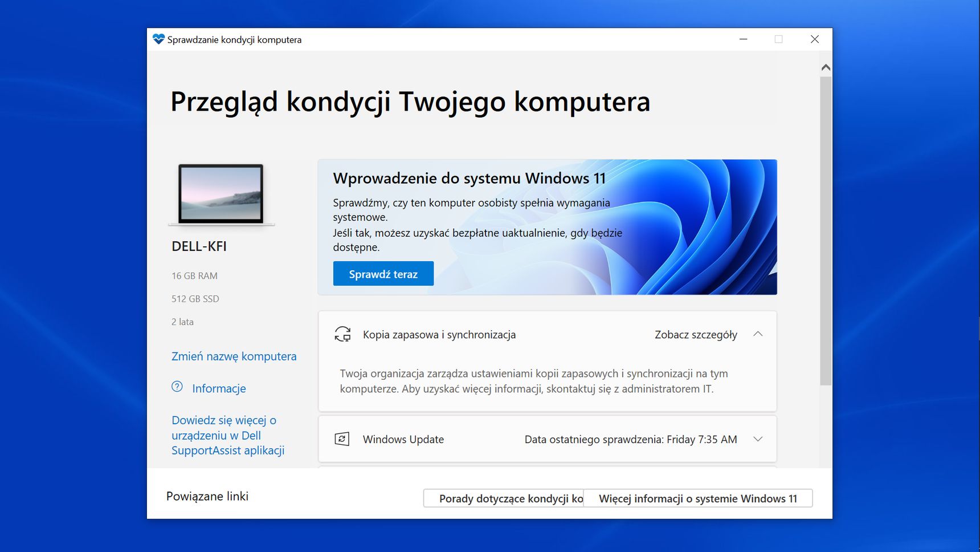Open Zmień nazwę komputera link

tap(234, 356)
